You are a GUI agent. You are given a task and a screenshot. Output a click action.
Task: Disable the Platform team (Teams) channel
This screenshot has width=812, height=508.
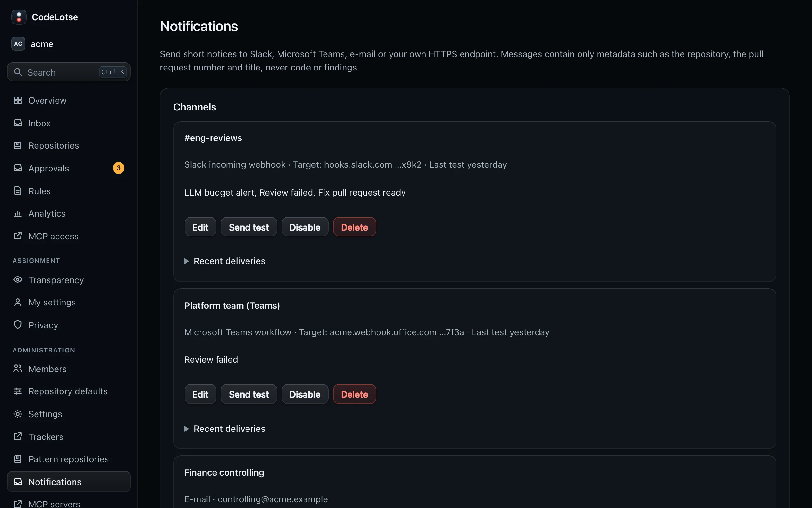coord(305,394)
